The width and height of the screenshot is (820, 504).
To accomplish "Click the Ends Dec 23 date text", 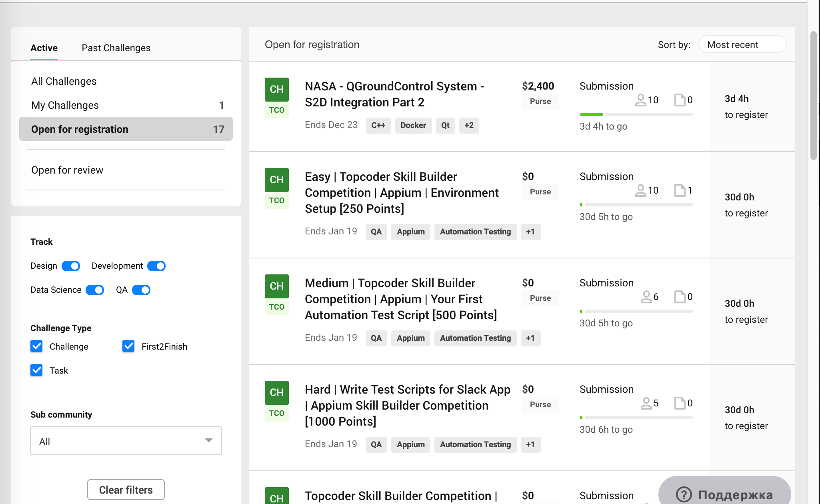I will point(331,125).
